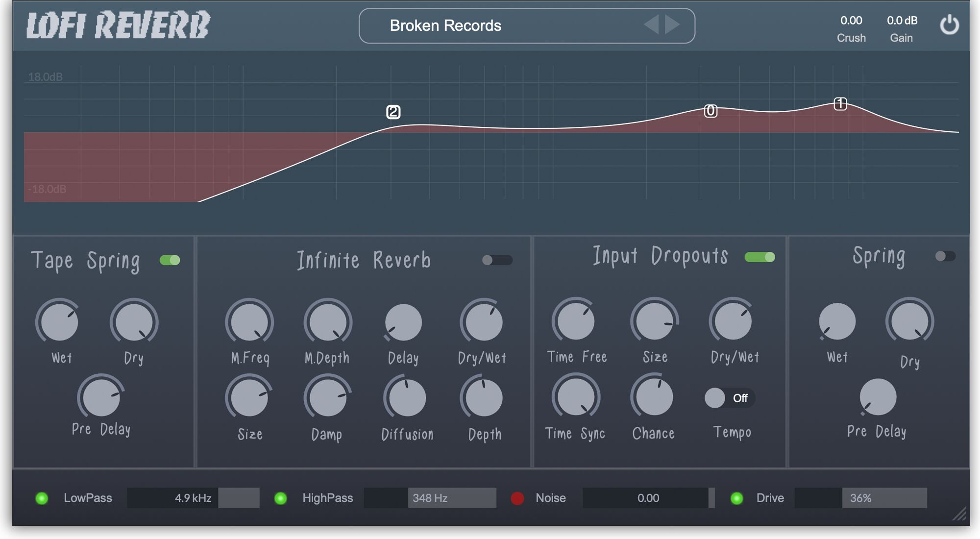Select EQ node 0 on the curve
980x539 pixels.
[710, 111]
